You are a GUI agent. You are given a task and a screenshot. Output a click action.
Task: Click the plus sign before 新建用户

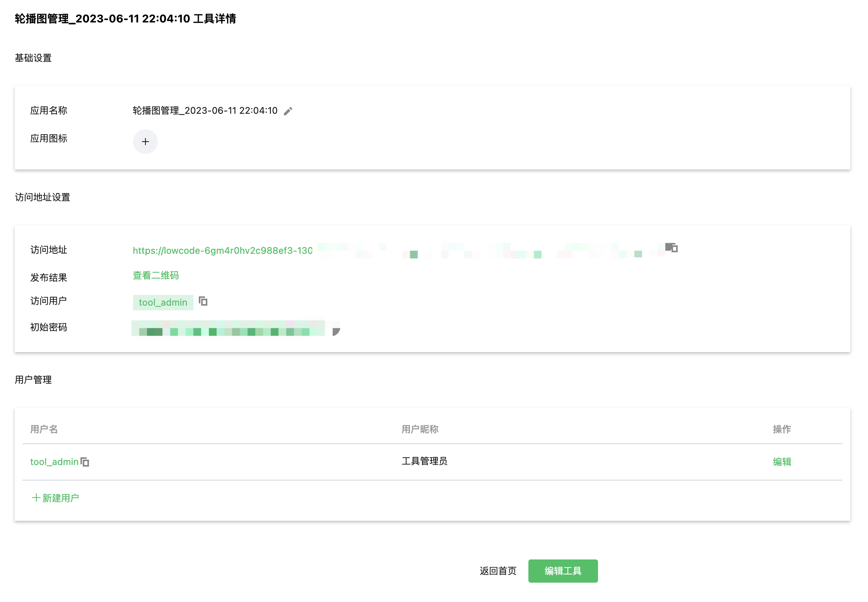[x=36, y=498]
